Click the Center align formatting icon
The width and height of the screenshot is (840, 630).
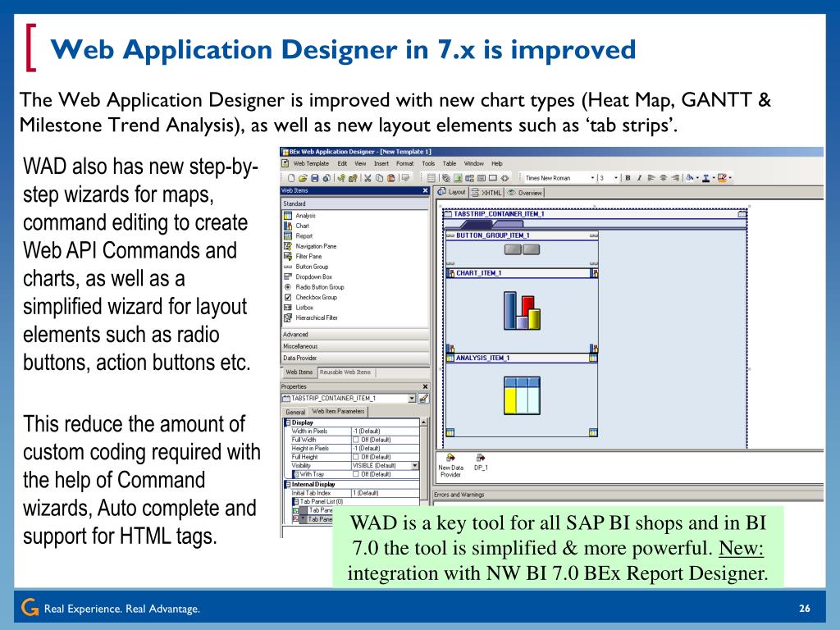[x=663, y=178]
